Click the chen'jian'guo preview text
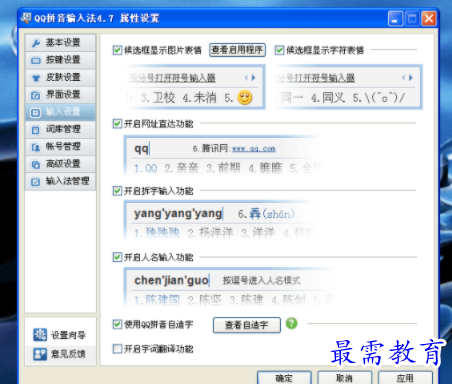The image size is (452, 384). click(171, 280)
